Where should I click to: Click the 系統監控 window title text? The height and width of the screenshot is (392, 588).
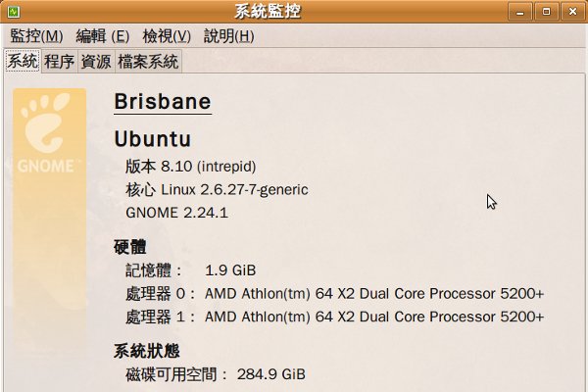pyautogui.click(x=268, y=11)
